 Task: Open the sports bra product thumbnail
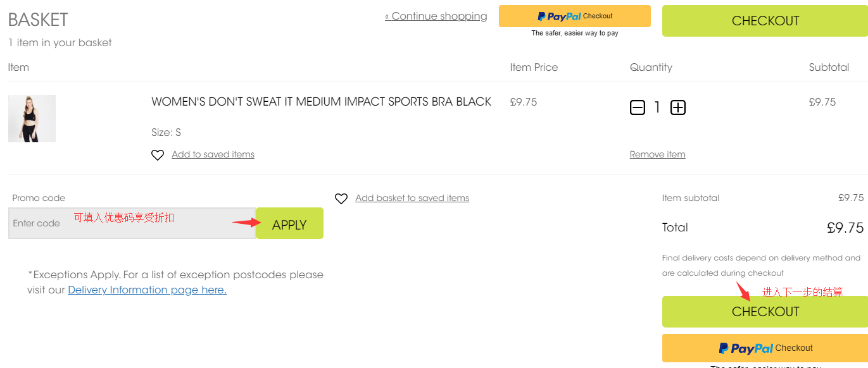(x=32, y=118)
